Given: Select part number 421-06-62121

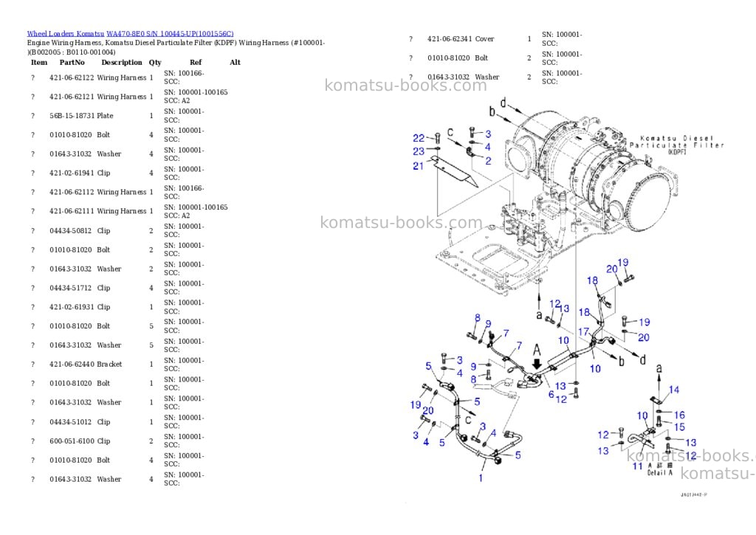Looking at the screenshot, I should point(72,97).
